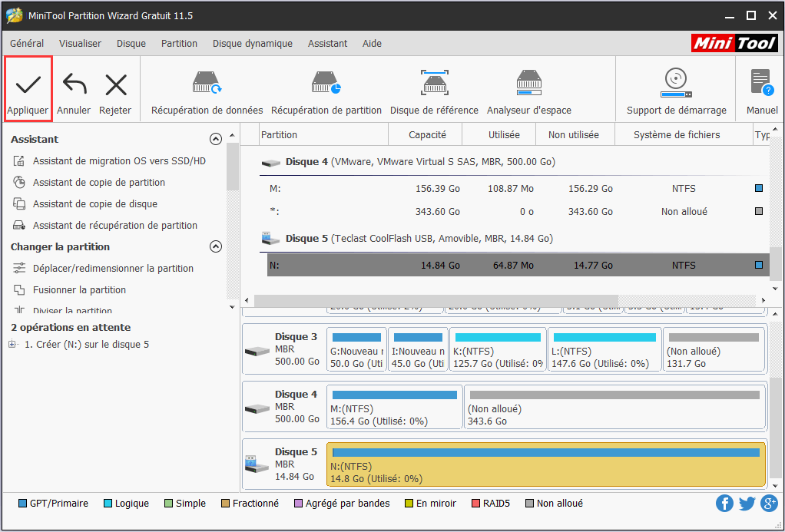Select M:(NTFS) block on Disque 4 map
This screenshot has width=785, height=532.
(395, 407)
